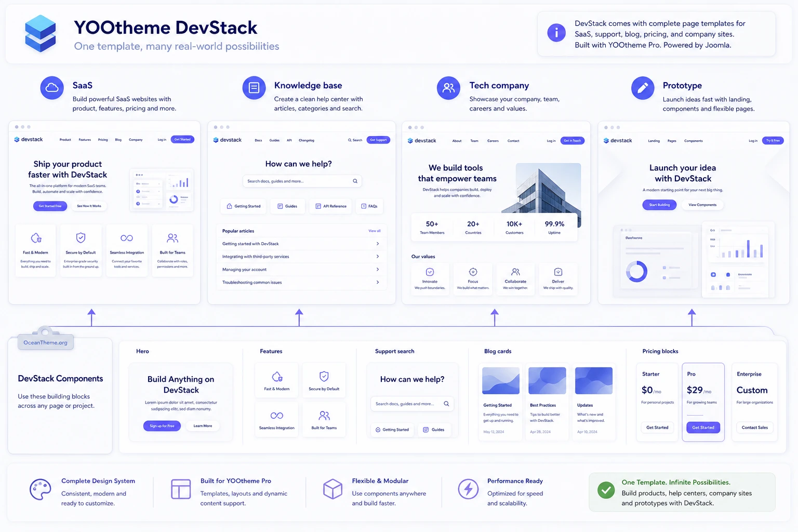The width and height of the screenshot is (798, 532).
Task: Open Features in SaaS mockup navigation
Action: click(x=85, y=140)
